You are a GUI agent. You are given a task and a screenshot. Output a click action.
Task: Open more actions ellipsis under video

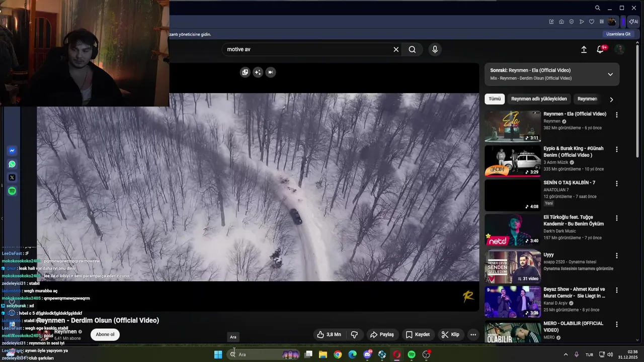pos(473,334)
